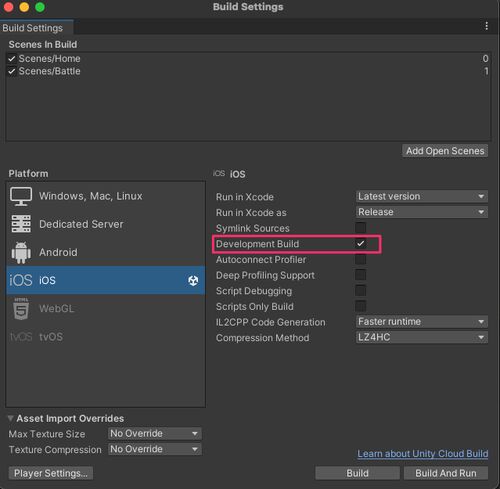Open the three-dot window options menu
The image size is (500, 489).
[x=487, y=26]
